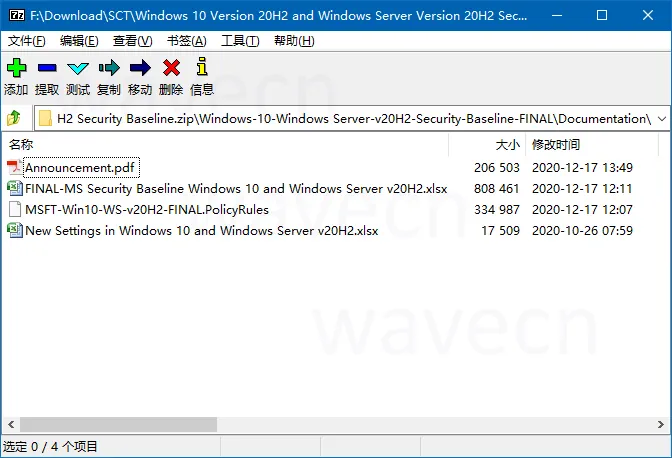Close the 7-Zip window
This screenshot has height=458, width=672.
click(648, 15)
